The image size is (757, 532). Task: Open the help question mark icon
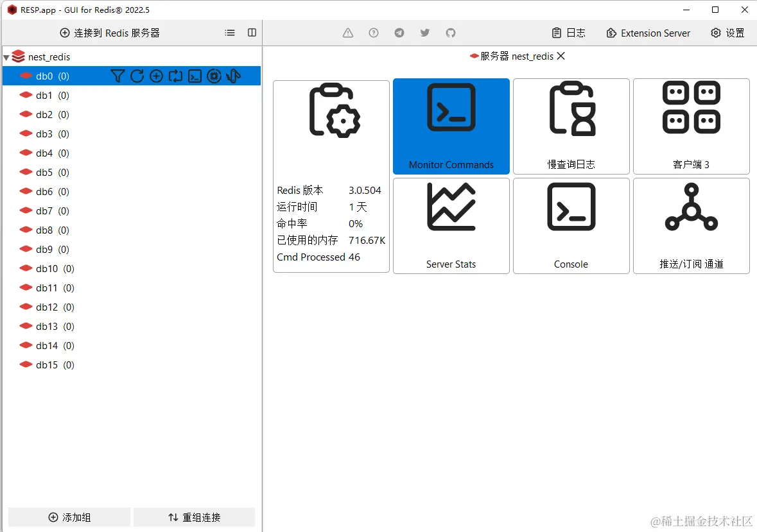[374, 33]
